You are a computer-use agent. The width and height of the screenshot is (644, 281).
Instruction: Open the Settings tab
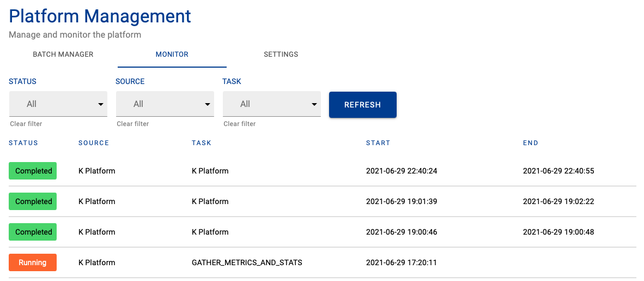[x=281, y=55]
